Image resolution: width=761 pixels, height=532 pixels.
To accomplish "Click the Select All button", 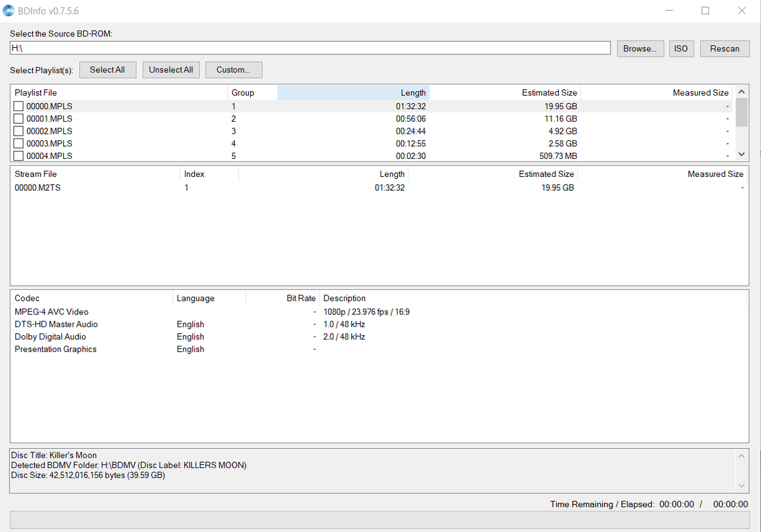I will tap(107, 70).
